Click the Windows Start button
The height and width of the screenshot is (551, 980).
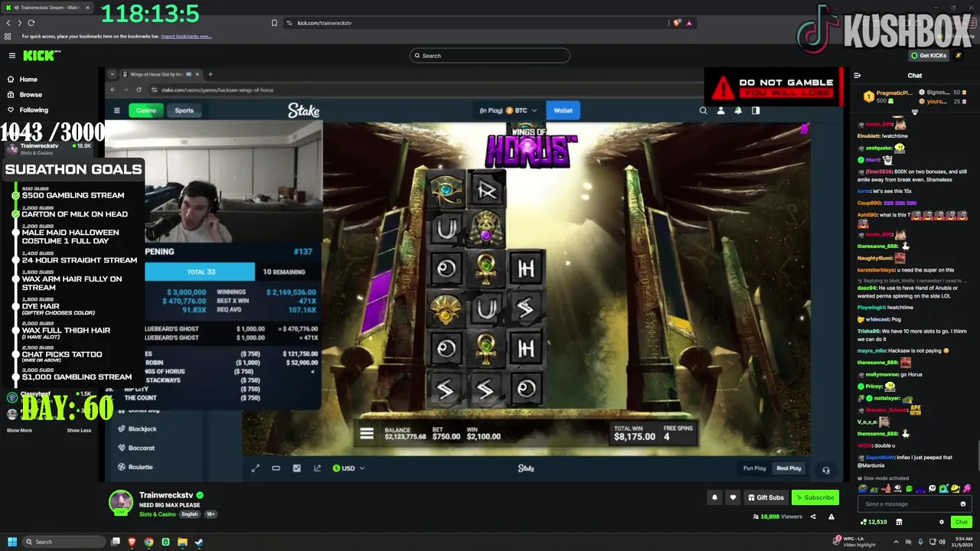click(x=12, y=542)
